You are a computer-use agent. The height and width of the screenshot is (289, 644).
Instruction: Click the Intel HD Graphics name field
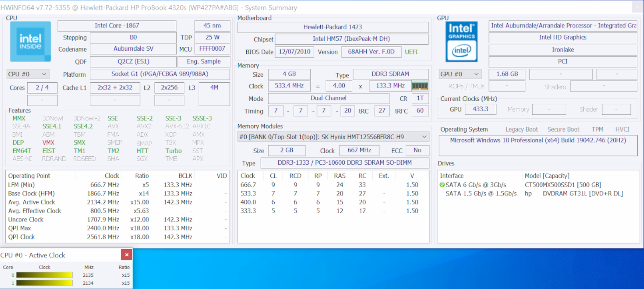[x=563, y=37]
